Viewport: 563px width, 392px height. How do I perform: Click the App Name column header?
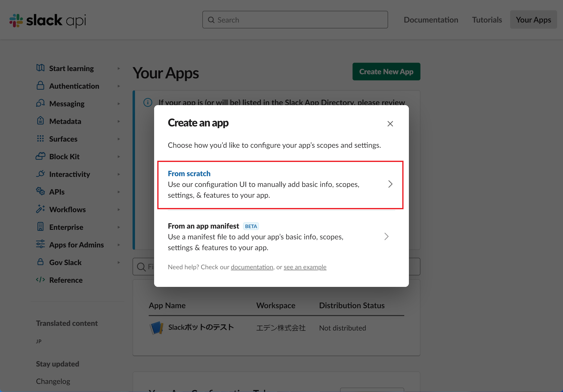167,306
